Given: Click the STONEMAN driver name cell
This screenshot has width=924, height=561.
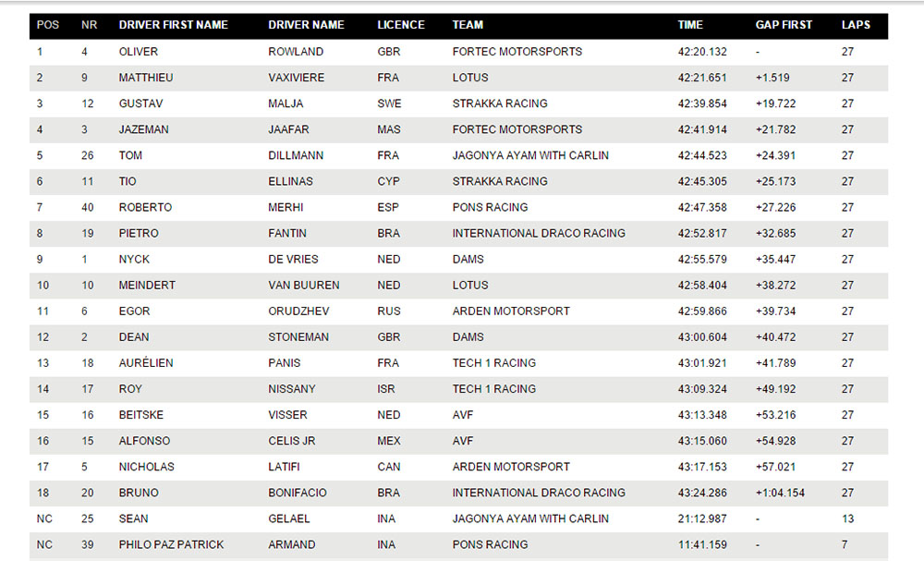Looking at the screenshot, I should pyautogui.click(x=298, y=336).
